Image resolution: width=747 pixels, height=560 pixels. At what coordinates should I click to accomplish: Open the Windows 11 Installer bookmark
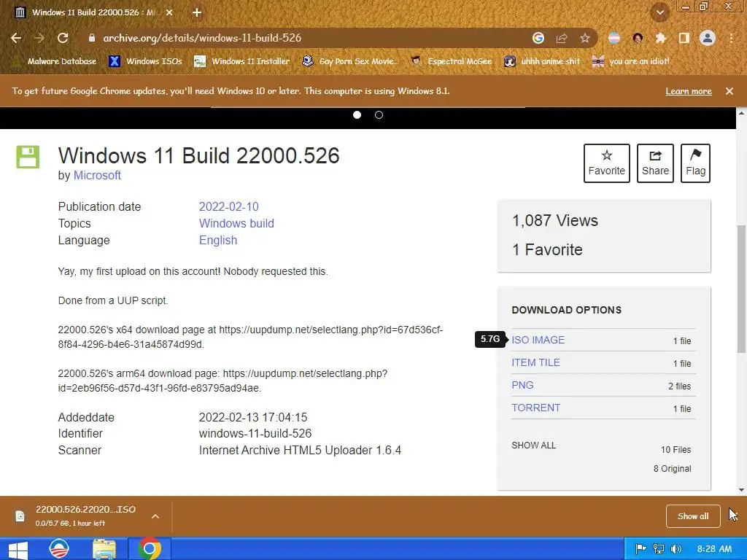[x=242, y=61]
